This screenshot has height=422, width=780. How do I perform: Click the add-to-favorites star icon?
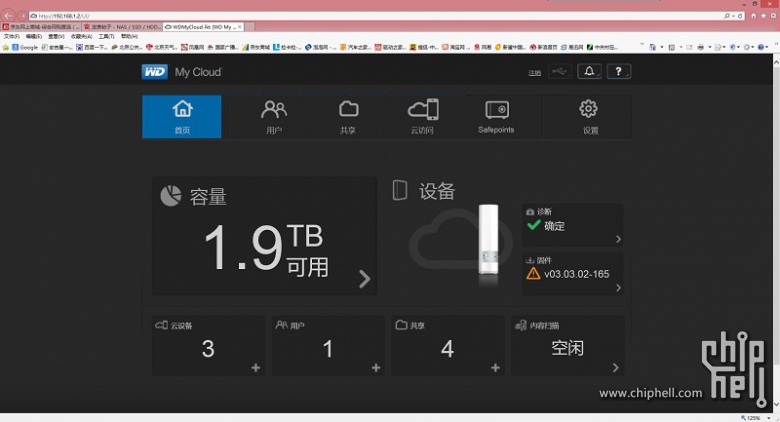pyautogui.click(x=5, y=47)
